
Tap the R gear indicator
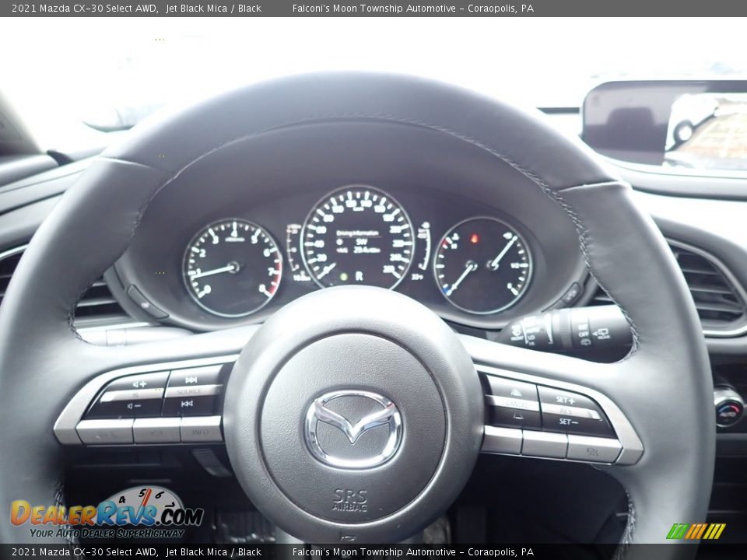[x=359, y=276]
